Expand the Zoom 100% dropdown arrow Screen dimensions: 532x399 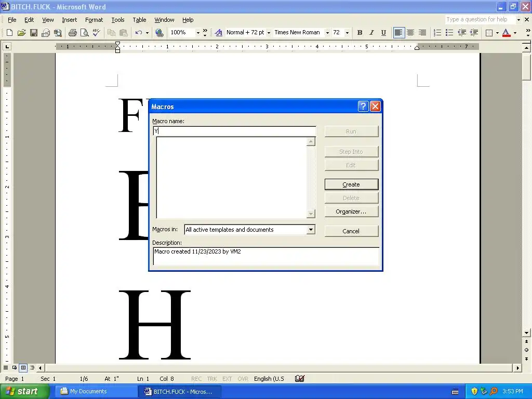pyautogui.click(x=198, y=33)
